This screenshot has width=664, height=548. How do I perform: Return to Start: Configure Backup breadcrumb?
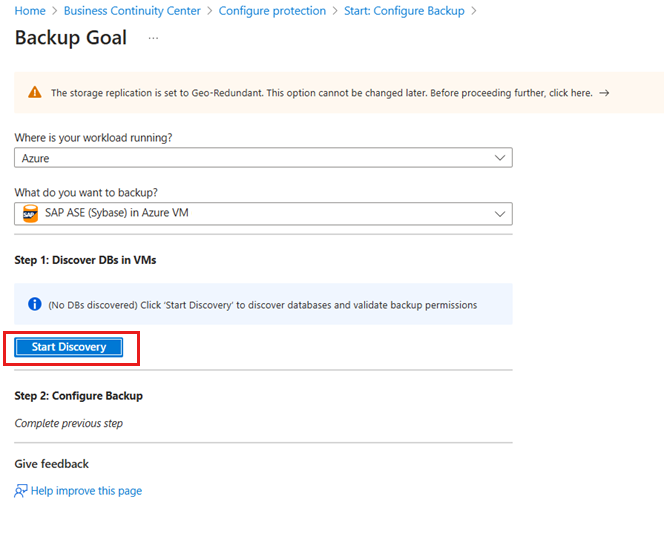click(x=404, y=11)
